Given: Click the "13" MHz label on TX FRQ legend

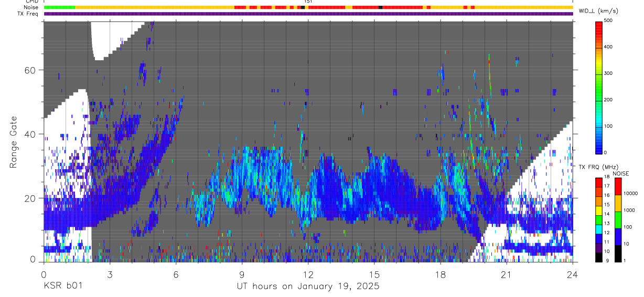Looking at the screenshot, I should click(607, 224).
